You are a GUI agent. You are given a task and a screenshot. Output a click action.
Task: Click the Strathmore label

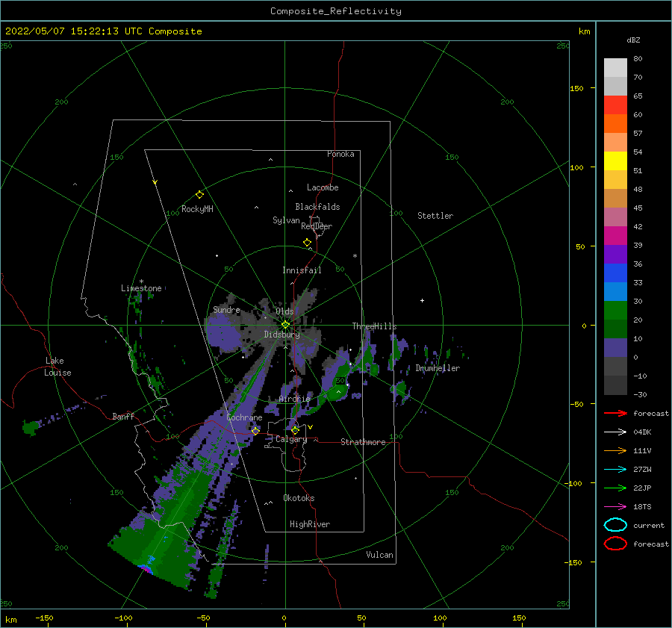[x=363, y=442]
